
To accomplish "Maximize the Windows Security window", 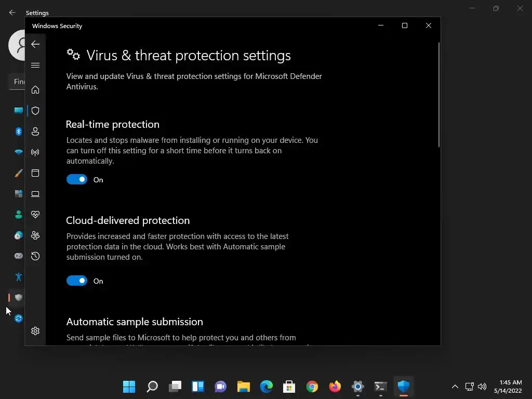I will [404, 25].
